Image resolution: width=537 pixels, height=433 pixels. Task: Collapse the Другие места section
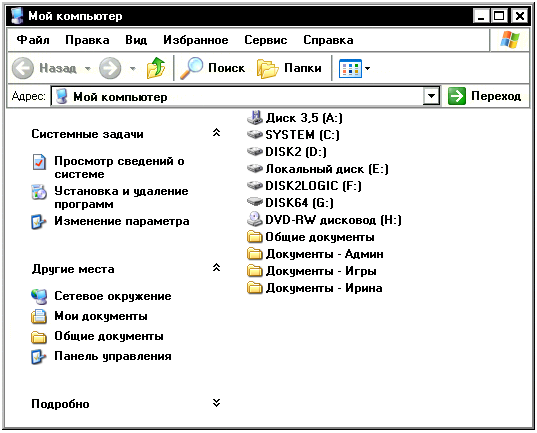tap(216, 268)
